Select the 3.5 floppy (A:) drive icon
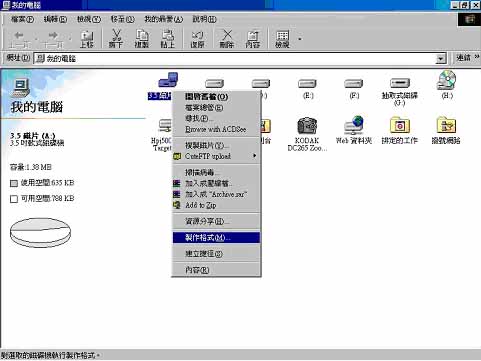The image size is (481, 361). (x=168, y=80)
